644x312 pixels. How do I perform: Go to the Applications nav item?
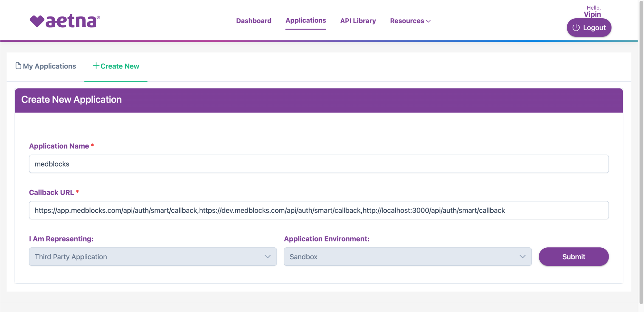[306, 20]
